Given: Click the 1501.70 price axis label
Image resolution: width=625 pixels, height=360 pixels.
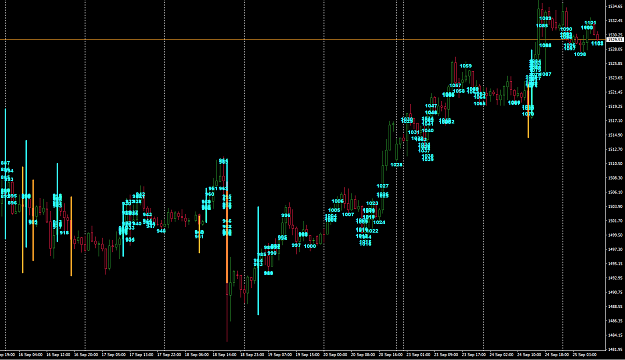Looking at the screenshot, I should (x=616, y=220).
